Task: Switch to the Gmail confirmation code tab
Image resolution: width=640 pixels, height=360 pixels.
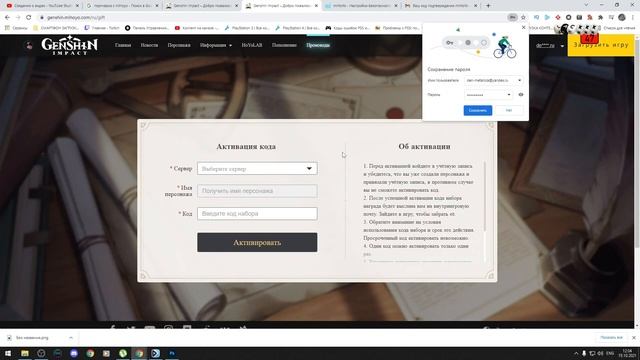Action: pos(440,6)
